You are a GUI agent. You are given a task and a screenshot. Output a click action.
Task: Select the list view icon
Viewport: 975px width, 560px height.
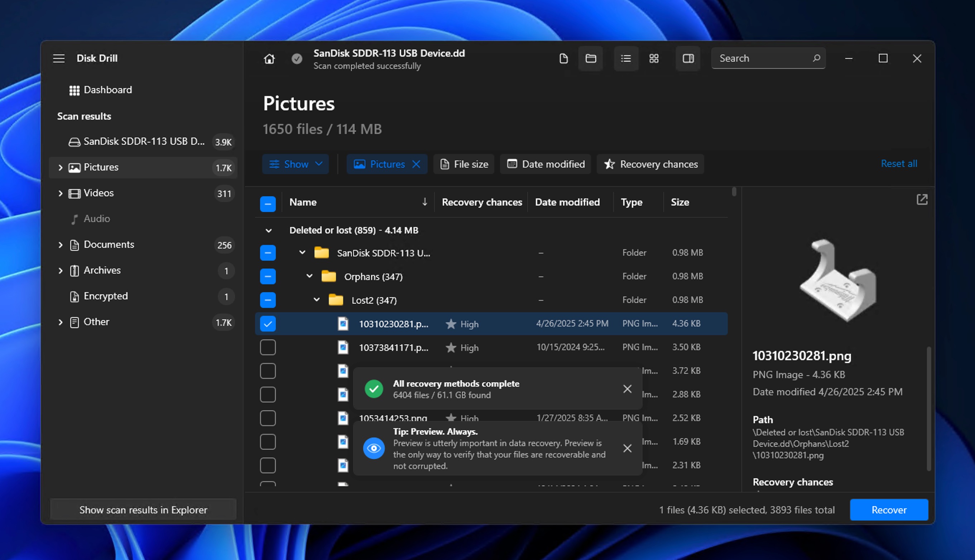[626, 58]
